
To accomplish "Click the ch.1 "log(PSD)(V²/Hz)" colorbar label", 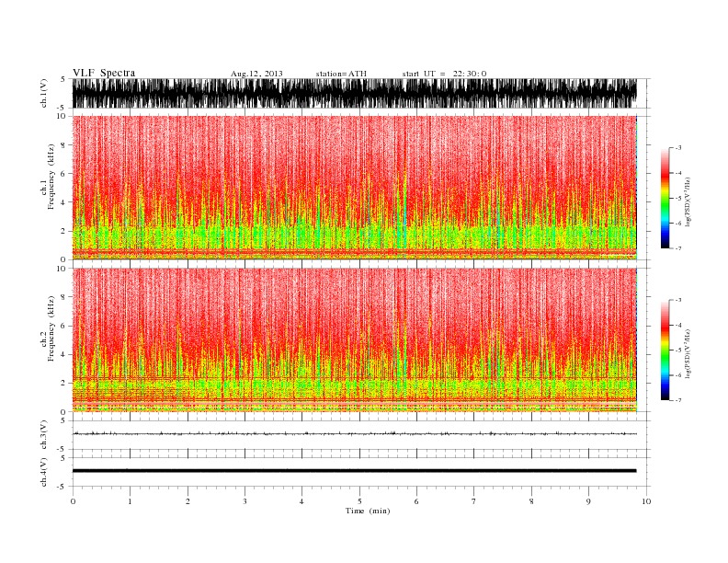I will [688, 201].
